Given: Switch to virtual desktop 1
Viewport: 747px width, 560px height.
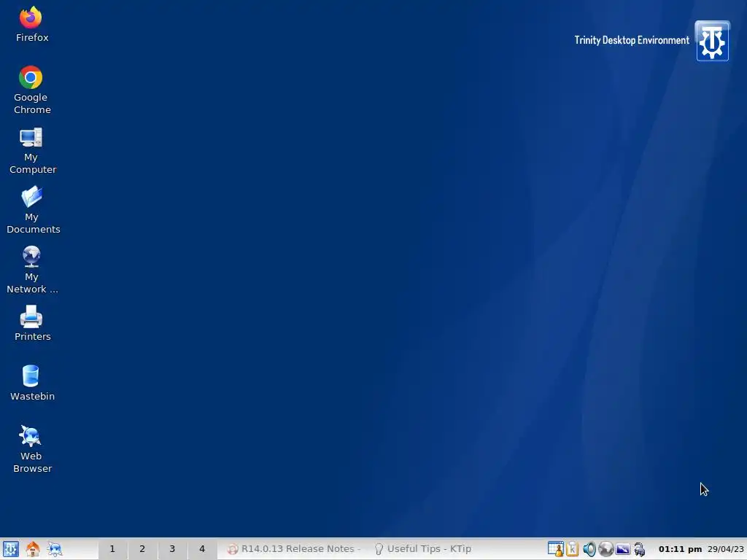Looking at the screenshot, I should (112, 549).
